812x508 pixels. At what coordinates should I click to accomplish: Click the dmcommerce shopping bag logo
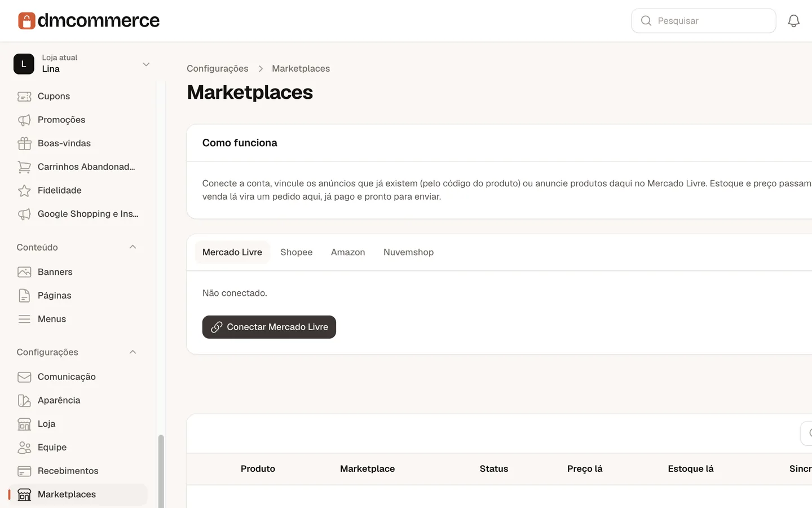point(27,21)
